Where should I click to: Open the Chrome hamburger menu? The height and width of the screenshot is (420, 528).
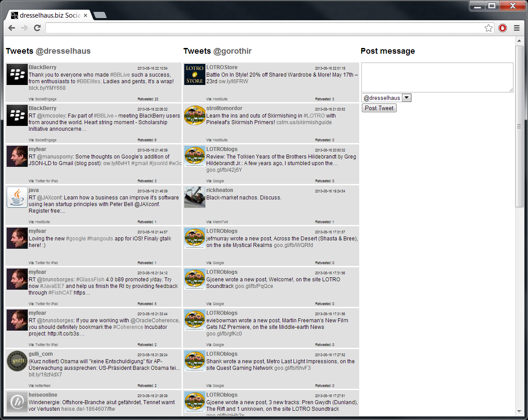pos(517,28)
